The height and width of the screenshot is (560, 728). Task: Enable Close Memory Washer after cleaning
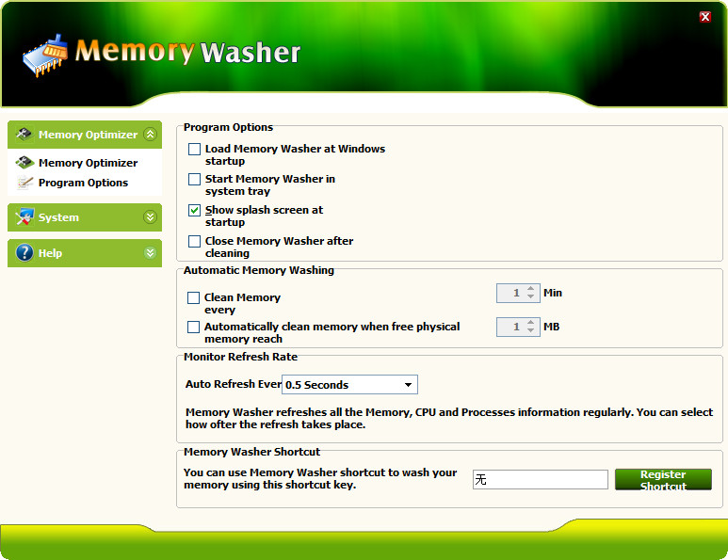[194, 241]
